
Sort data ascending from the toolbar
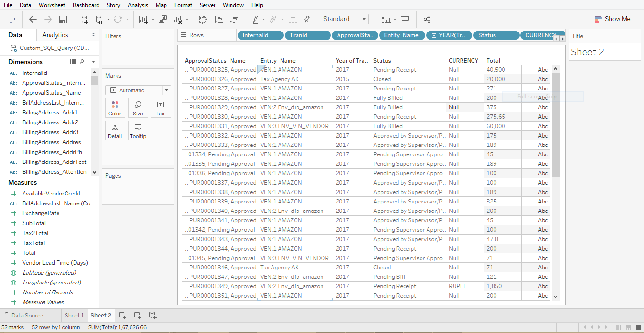[217, 19]
